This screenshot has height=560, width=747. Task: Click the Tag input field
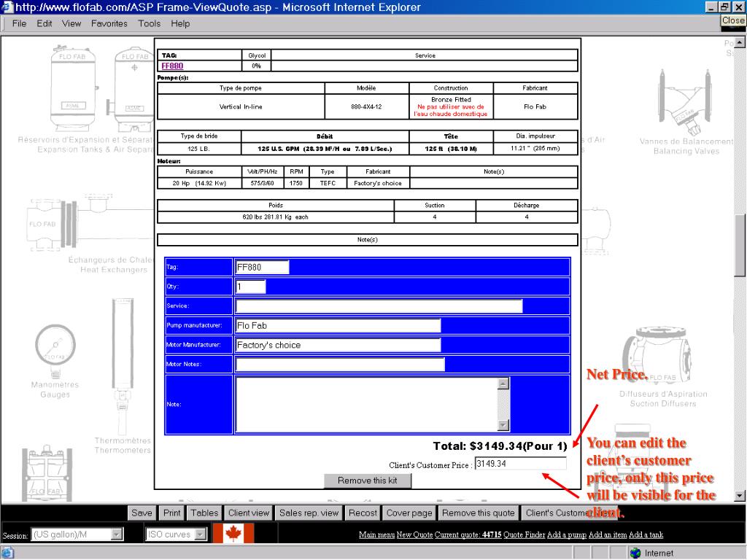click(x=263, y=267)
